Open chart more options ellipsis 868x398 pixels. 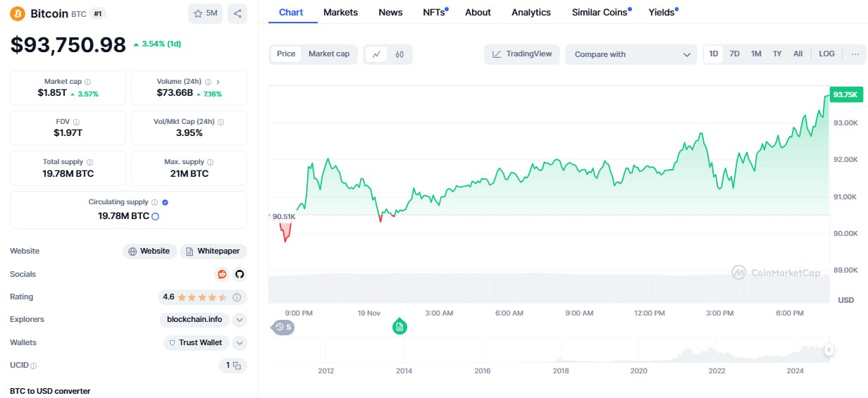click(855, 54)
